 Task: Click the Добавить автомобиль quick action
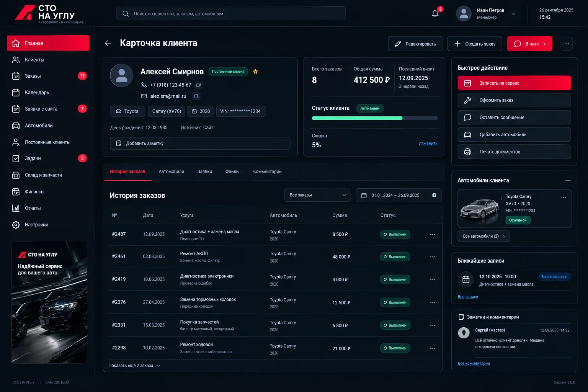tap(514, 134)
